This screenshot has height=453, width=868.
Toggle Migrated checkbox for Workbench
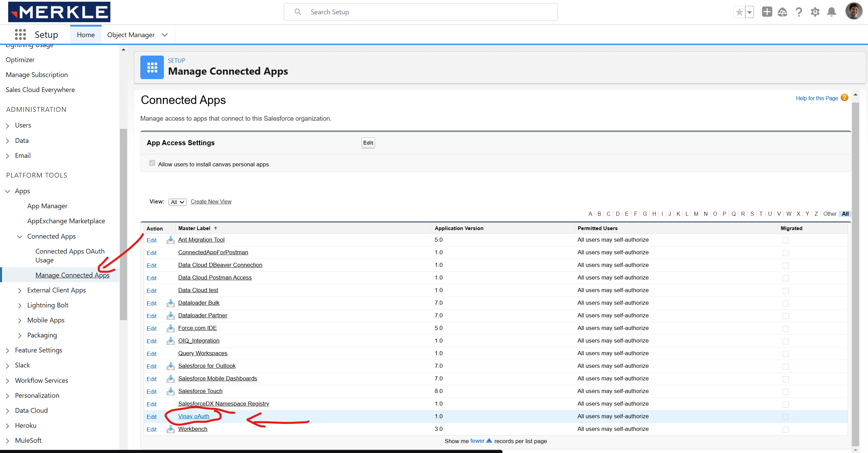pyautogui.click(x=786, y=429)
